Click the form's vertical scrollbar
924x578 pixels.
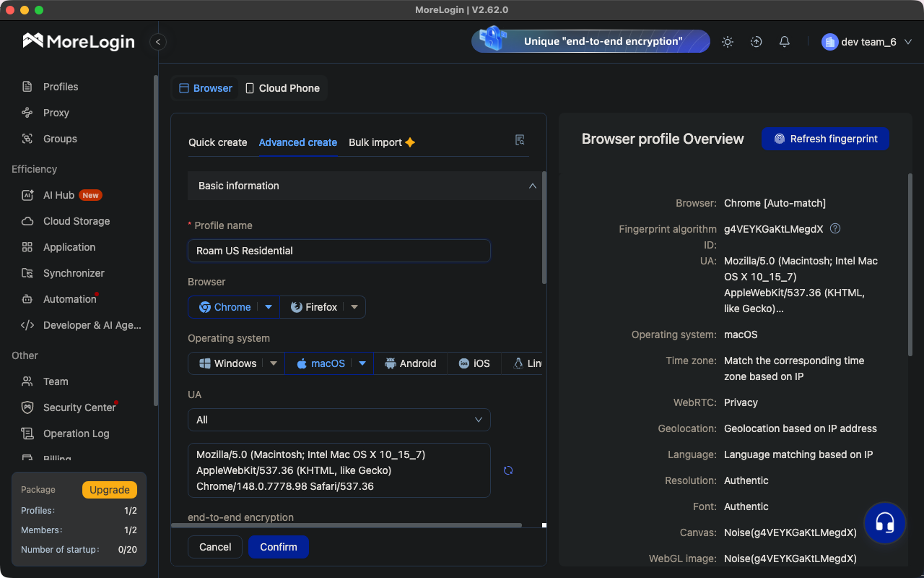(x=544, y=228)
